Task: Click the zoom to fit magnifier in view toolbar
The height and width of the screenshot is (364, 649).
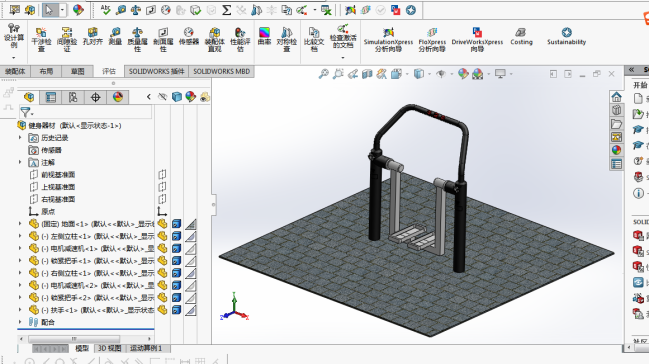Action: pos(323,74)
